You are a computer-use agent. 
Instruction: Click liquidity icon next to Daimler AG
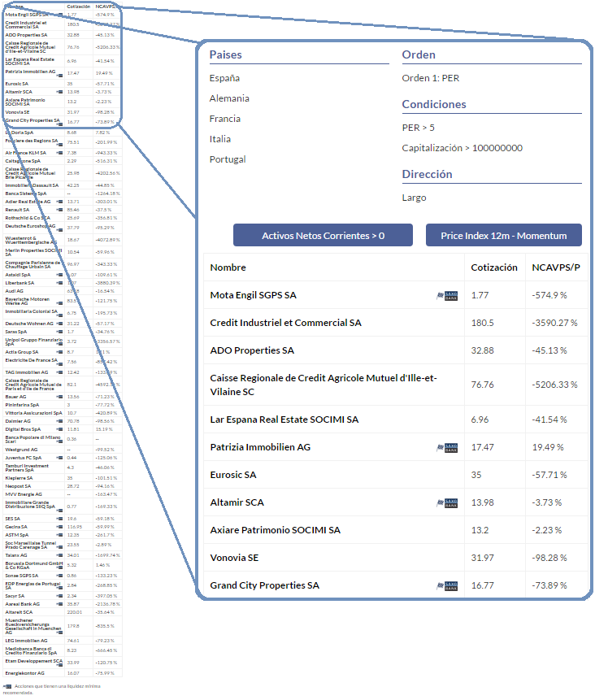pyautogui.click(x=59, y=421)
